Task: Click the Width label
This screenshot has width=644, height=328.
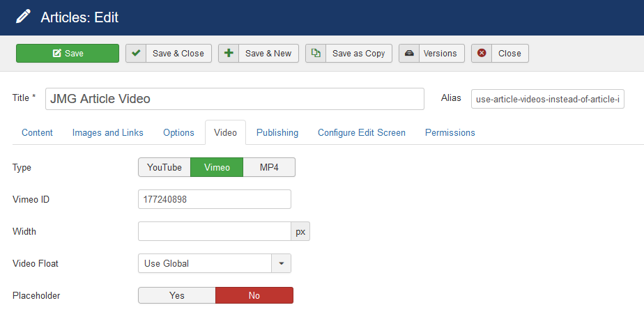Action: tap(24, 231)
